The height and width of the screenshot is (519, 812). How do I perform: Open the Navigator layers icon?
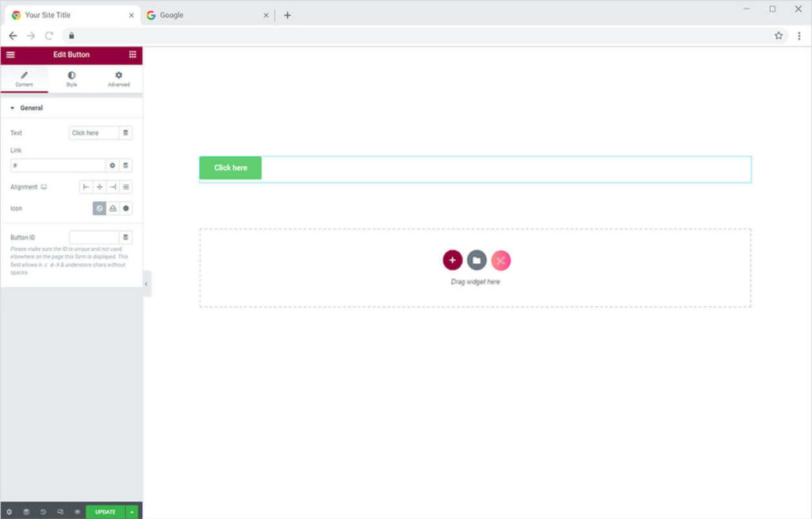[25, 512]
